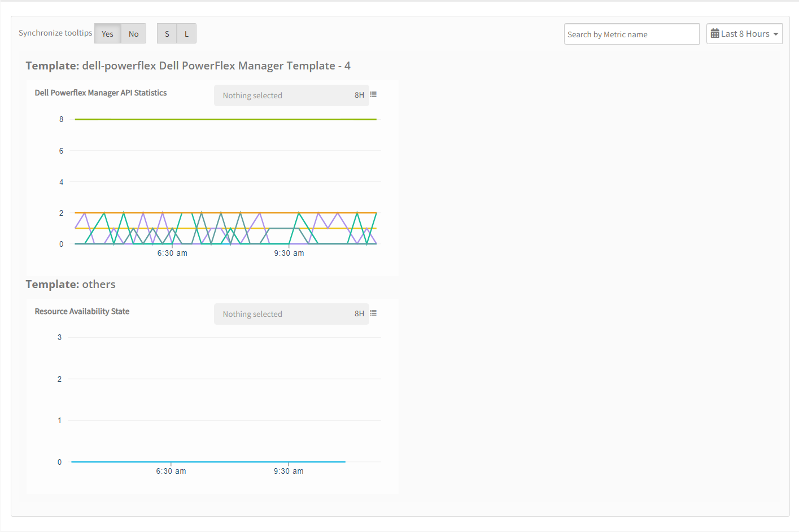Click the green line at value 8
The image size is (799, 532).
(x=226, y=119)
